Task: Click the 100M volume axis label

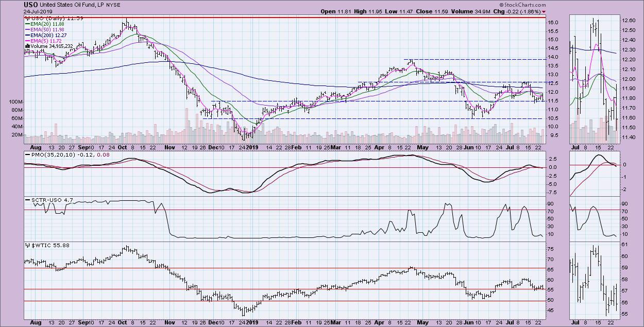Action: (x=15, y=102)
